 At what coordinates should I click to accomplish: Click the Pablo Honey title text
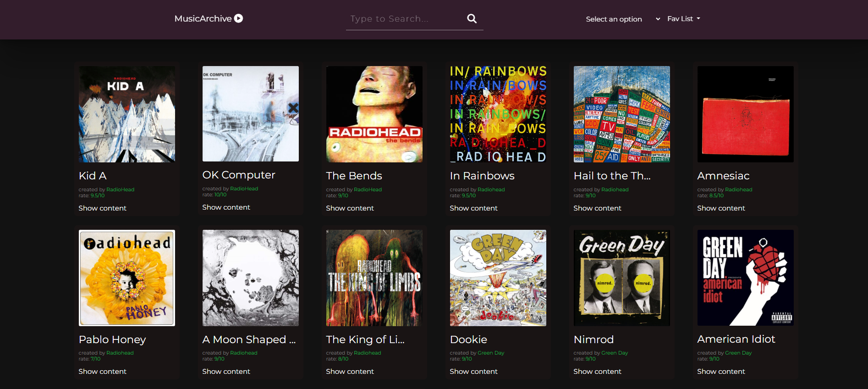pyautogui.click(x=112, y=339)
